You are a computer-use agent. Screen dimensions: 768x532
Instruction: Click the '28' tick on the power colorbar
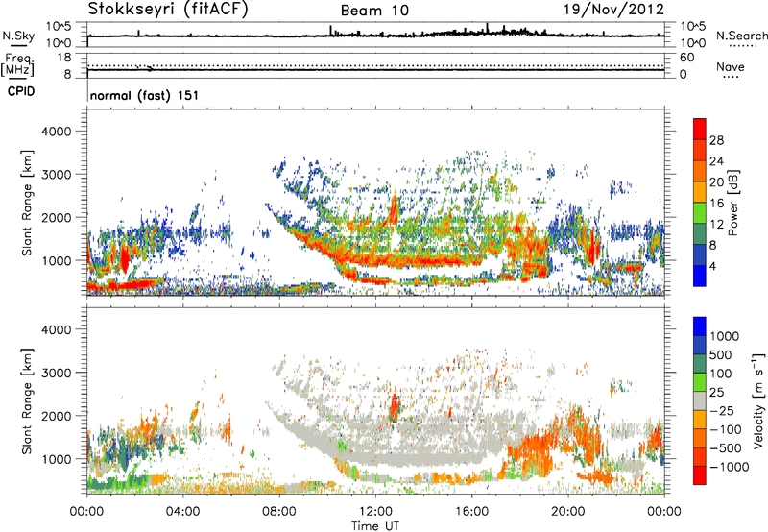[x=716, y=140]
